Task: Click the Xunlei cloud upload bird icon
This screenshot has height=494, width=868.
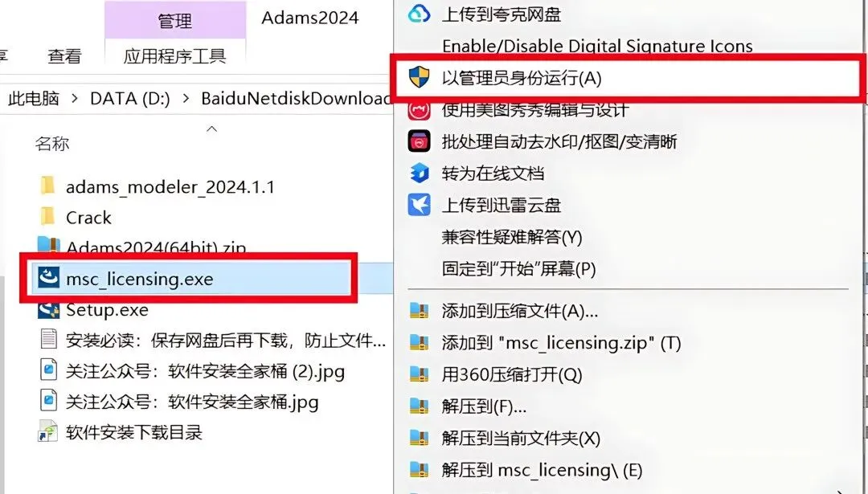Action: tap(419, 206)
